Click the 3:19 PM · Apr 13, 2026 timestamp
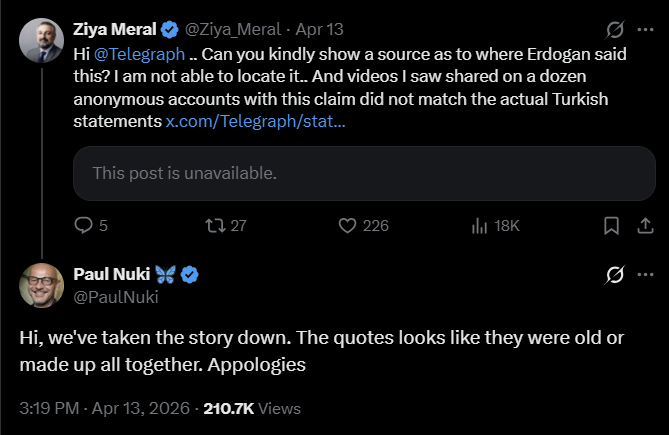The image size is (669, 435). coord(105,408)
